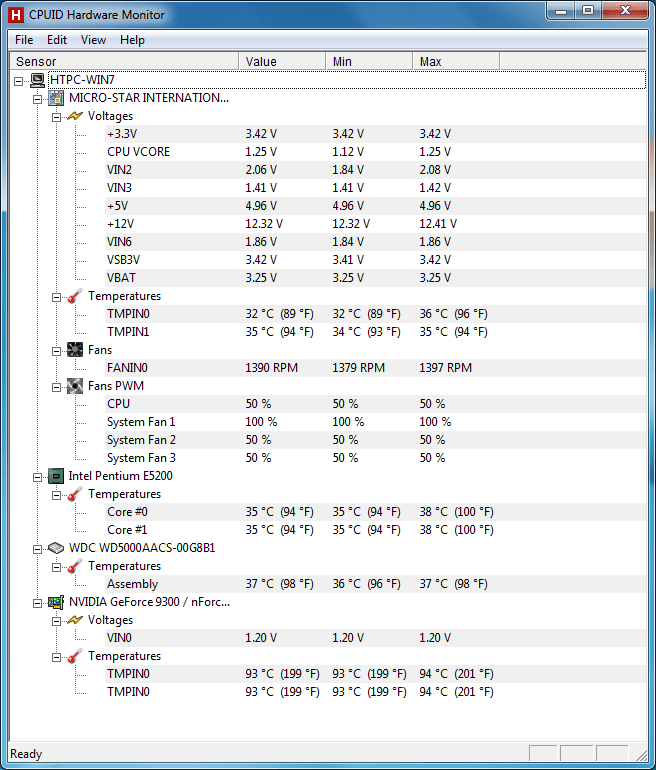Select the VBAT voltage row
The width and height of the screenshot is (656, 770).
376,278
